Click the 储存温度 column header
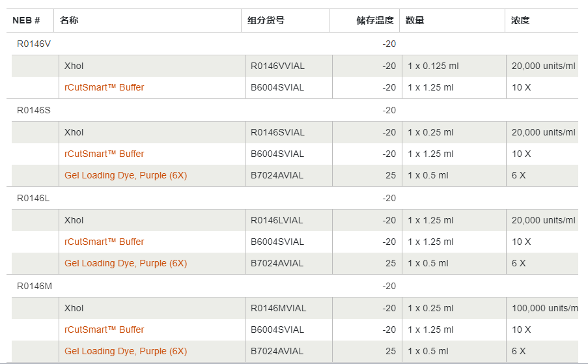The width and height of the screenshot is (588, 364). (375, 20)
